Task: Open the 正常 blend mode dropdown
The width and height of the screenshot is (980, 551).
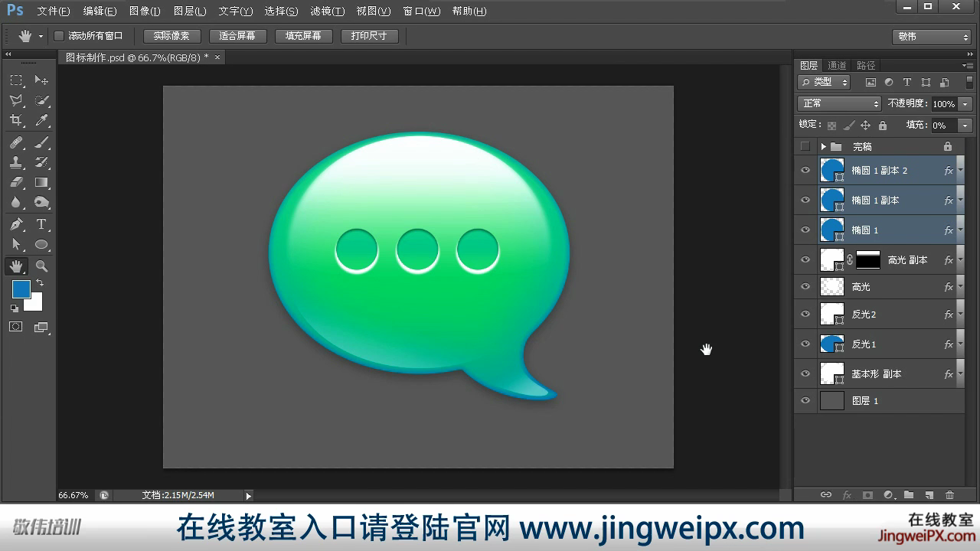Action: pyautogui.click(x=840, y=103)
